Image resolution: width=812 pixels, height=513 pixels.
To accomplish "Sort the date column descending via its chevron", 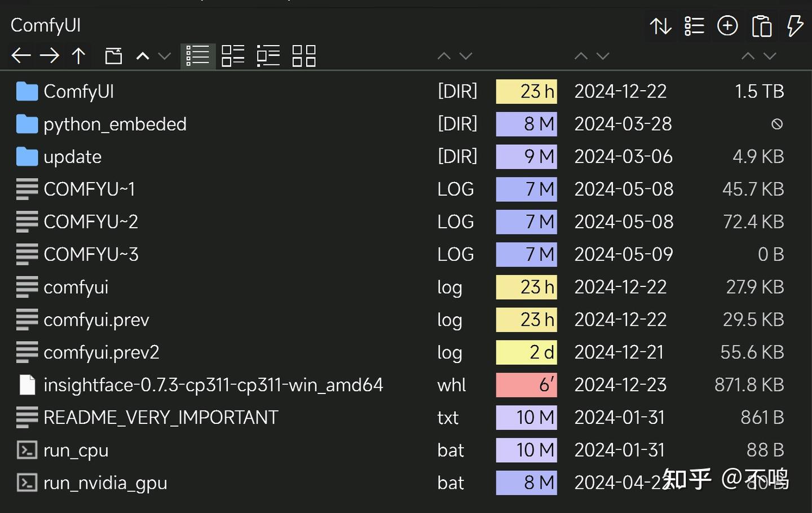I will [603, 56].
